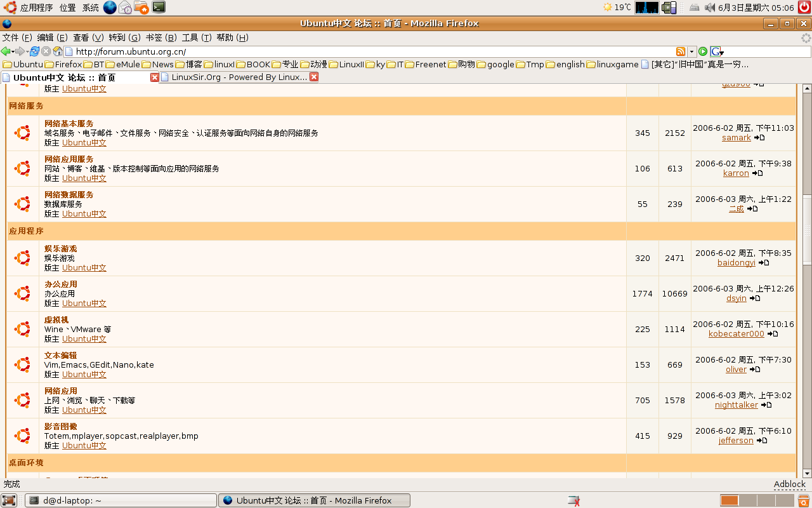
Task: Open Back button history dropdown arrow
Action: 13,51
